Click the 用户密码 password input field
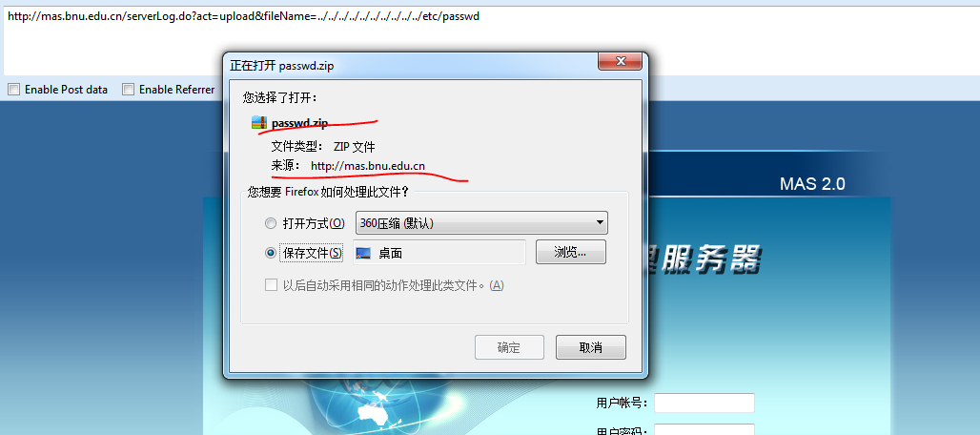 (x=704, y=430)
